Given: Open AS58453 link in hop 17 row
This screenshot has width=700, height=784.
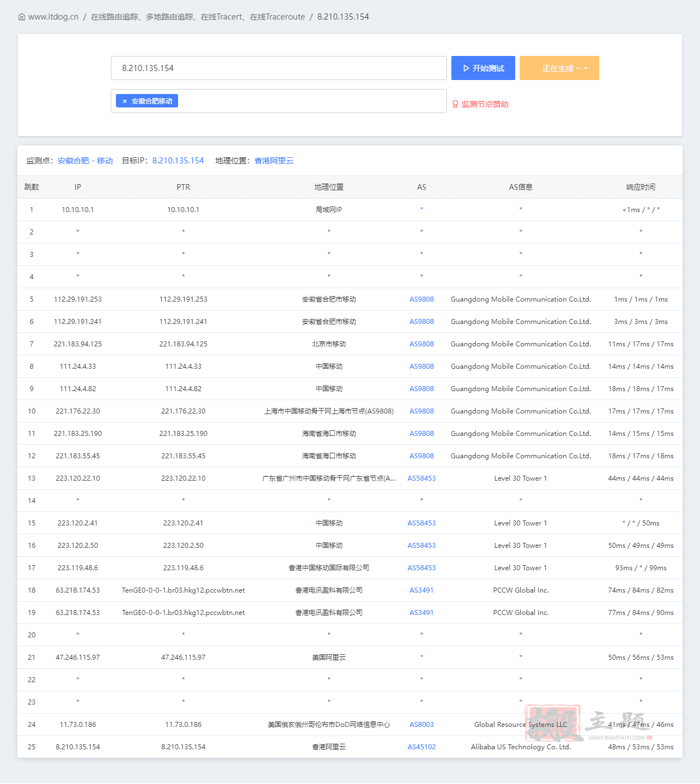Looking at the screenshot, I should tap(422, 568).
